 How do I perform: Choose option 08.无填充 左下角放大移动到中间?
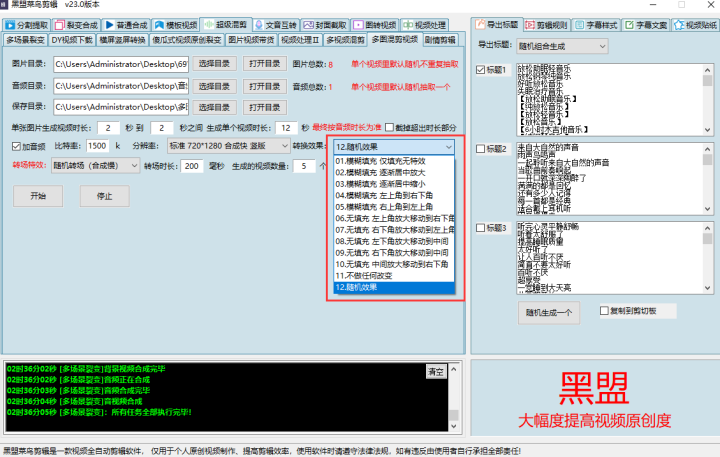pos(394,242)
